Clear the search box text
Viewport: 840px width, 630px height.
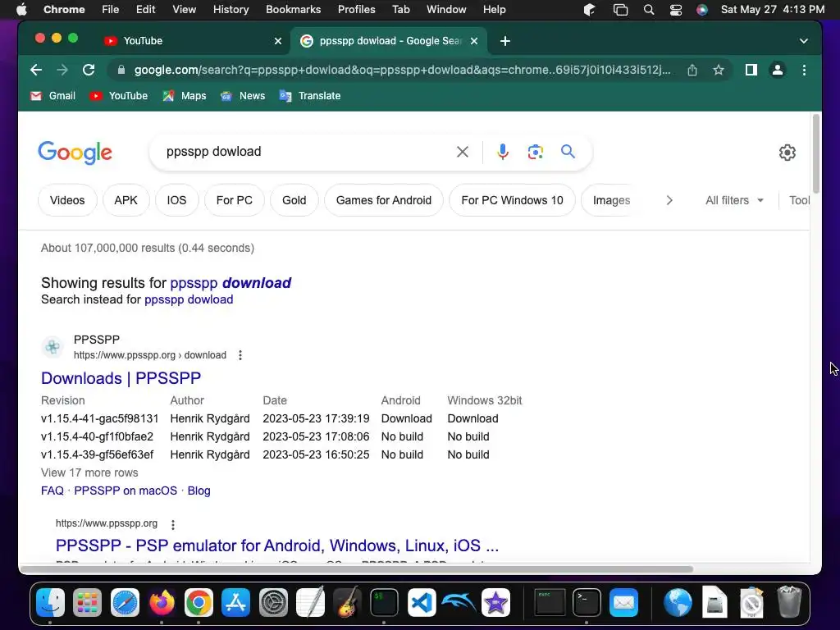(463, 152)
